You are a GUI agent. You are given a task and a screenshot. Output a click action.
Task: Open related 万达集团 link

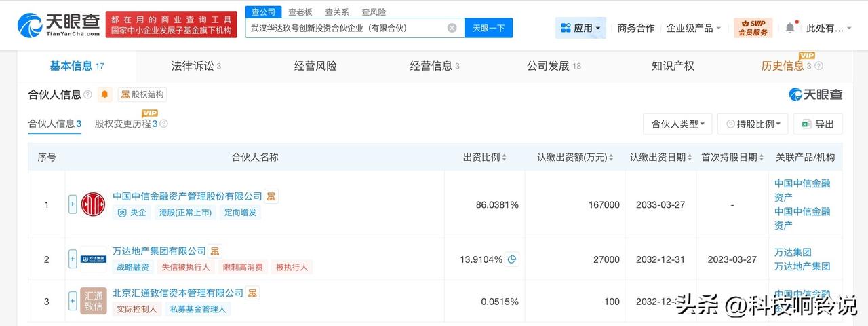tap(793, 252)
